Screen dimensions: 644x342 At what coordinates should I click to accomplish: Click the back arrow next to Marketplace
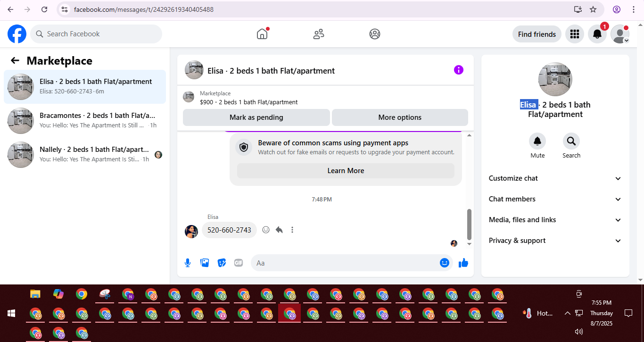click(x=15, y=60)
